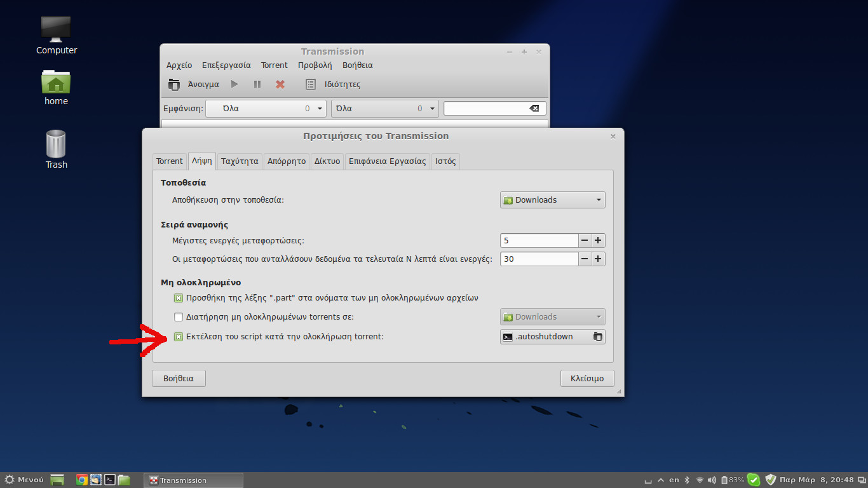868x488 pixels.
Task: Choose script via .autoshutdown file button
Action: pyautogui.click(x=553, y=337)
